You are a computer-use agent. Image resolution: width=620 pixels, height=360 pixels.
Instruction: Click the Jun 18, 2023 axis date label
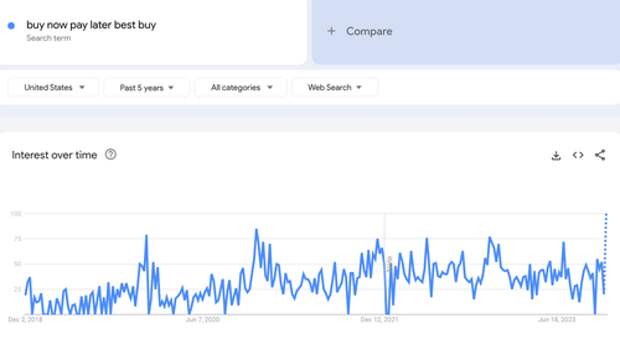557,319
